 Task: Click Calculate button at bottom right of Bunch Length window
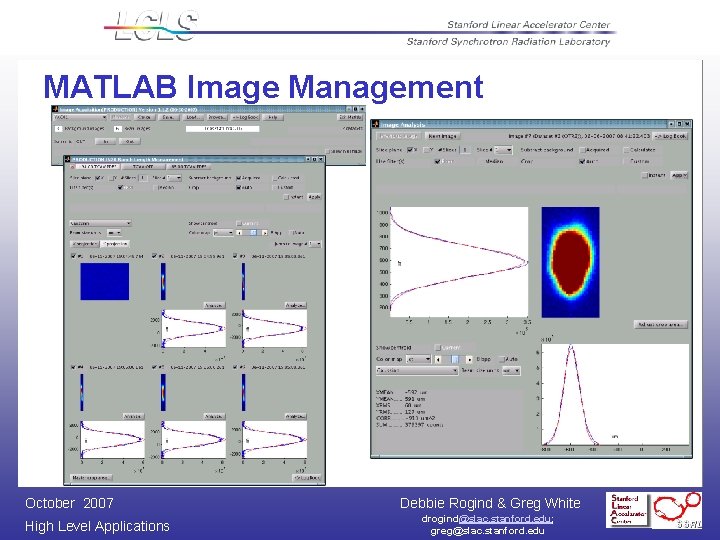coord(307,478)
